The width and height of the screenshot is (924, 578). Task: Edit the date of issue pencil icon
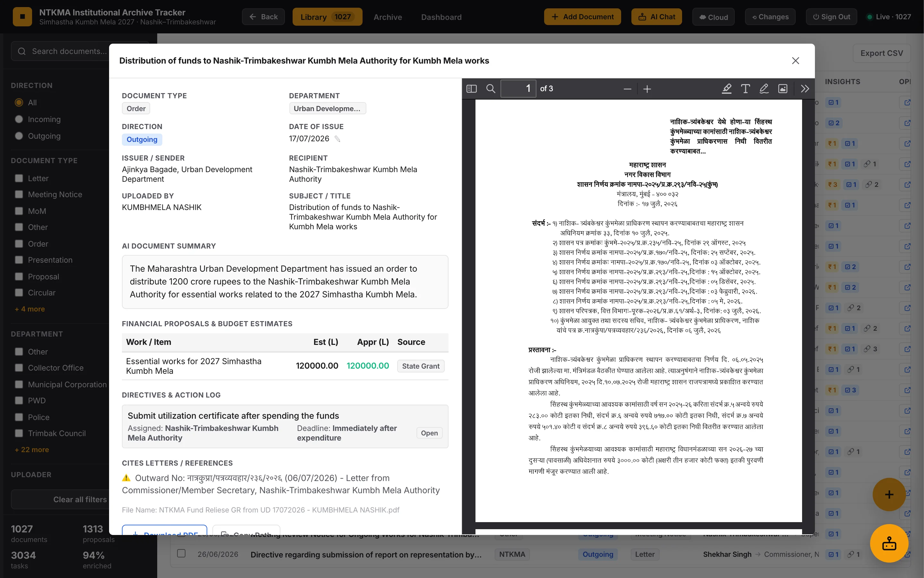pyautogui.click(x=338, y=139)
